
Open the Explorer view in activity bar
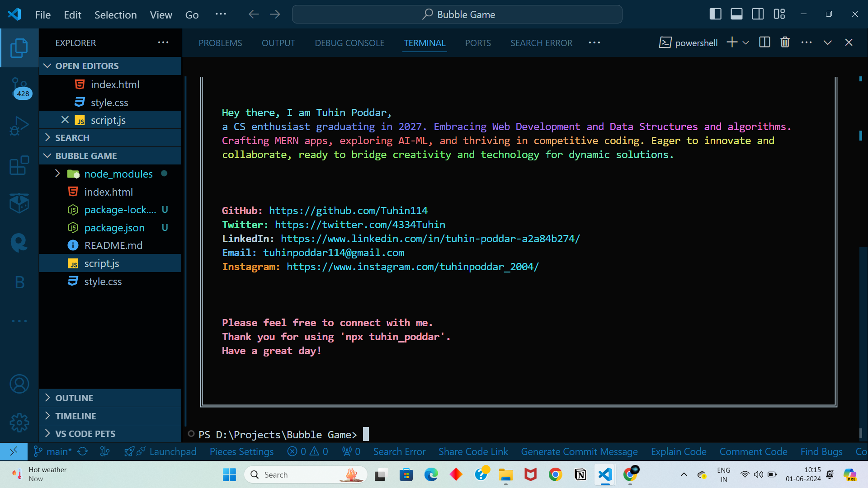pyautogui.click(x=19, y=48)
